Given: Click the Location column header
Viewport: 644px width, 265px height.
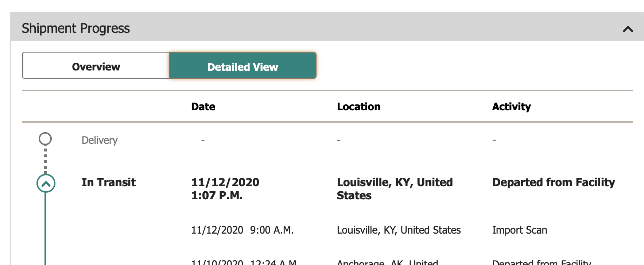Looking at the screenshot, I should pos(358,107).
